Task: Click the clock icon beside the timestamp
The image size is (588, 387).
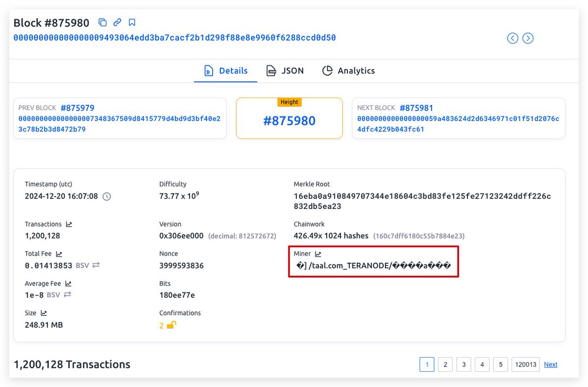Action: (105, 196)
